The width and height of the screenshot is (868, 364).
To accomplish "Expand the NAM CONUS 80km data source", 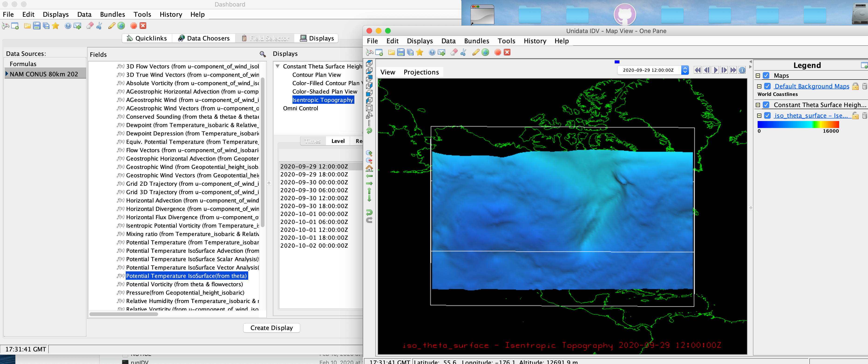I will [x=7, y=74].
